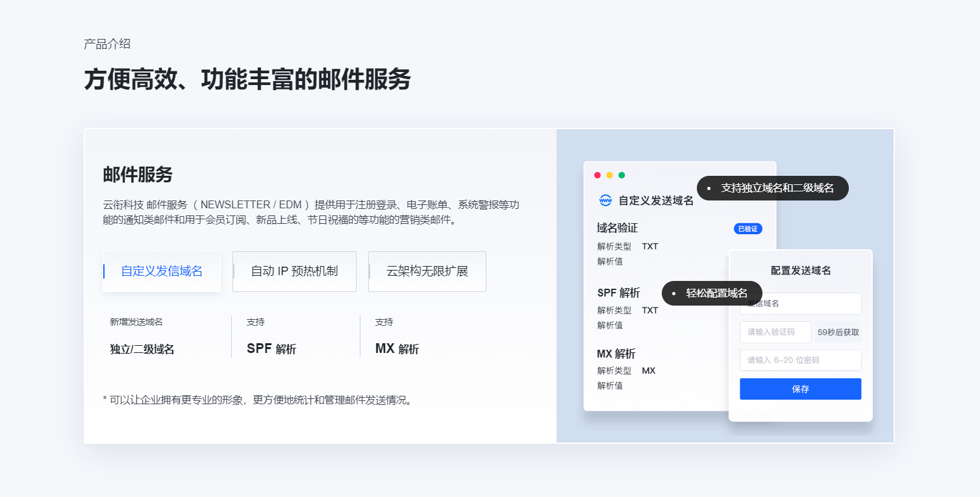The image size is (980, 497).
Task: Click the 轻松配置域名 tooltip bubble
Action: click(x=712, y=293)
